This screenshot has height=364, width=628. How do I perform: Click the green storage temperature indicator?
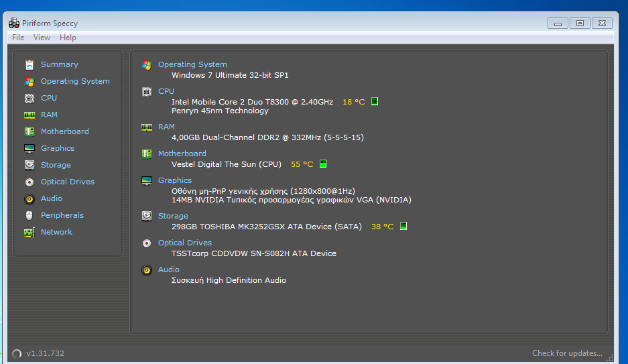point(403,226)
